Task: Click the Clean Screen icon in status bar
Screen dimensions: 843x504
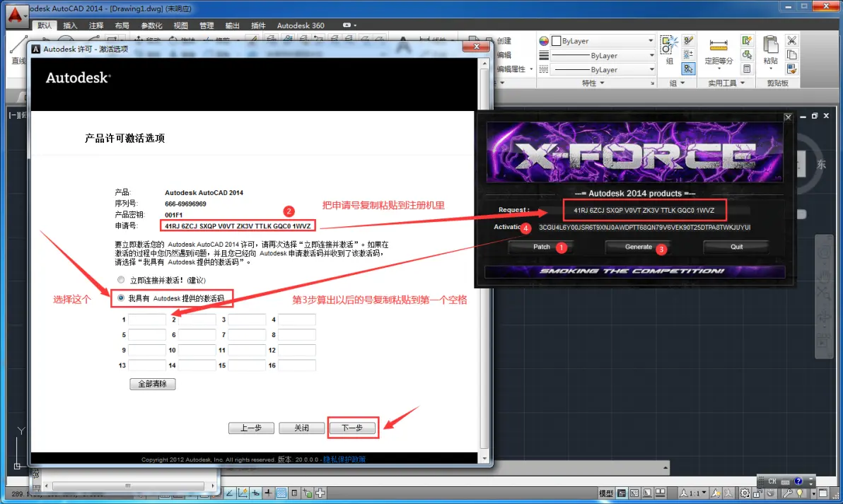Action: [x=823, y=493]
